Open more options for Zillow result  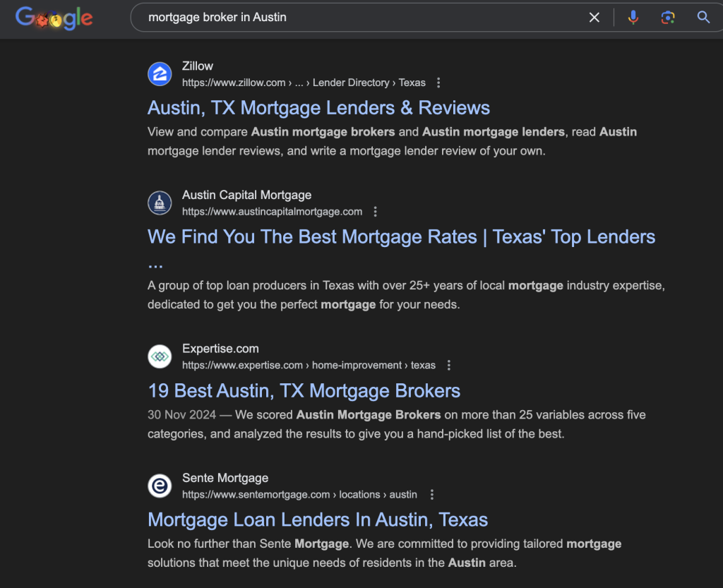point(438,83)
